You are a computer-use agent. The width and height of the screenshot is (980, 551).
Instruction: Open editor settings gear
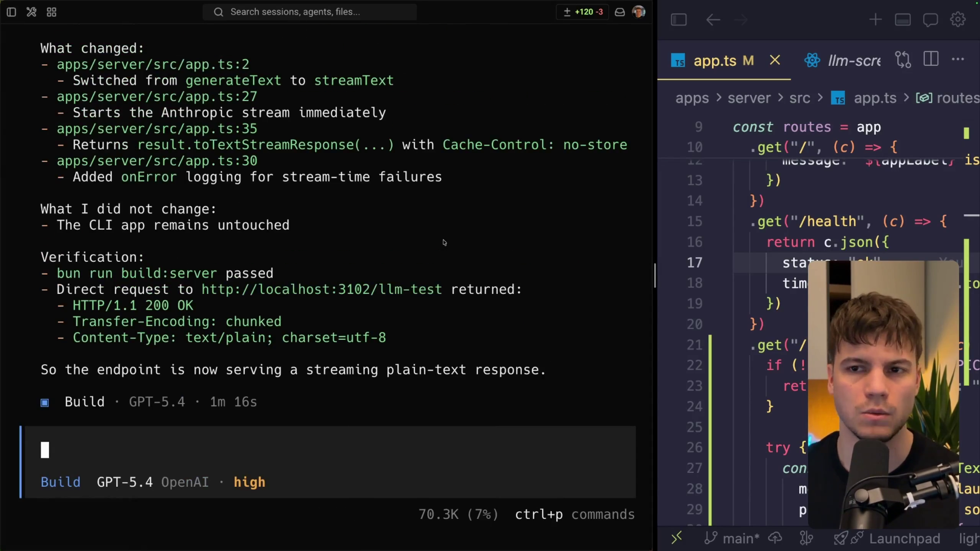point(958,20)
